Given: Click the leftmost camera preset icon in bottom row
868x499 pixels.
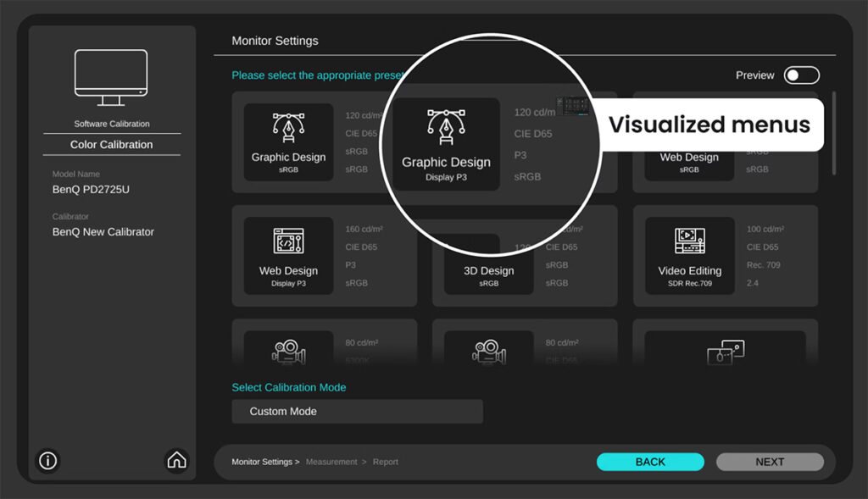Looking at the screenshot, I should pyautogui.click(x=288, y=350).
